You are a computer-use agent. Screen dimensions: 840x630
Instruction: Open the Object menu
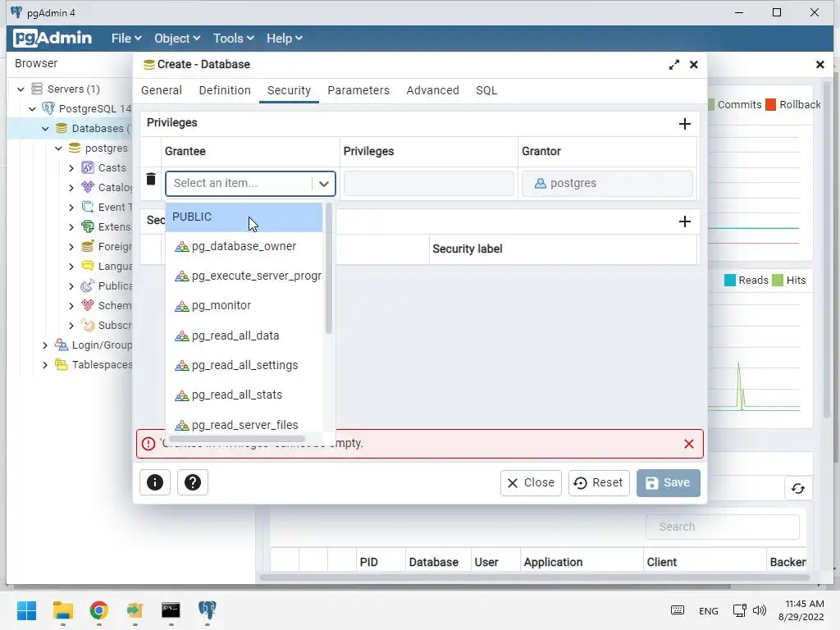point(177,38)
